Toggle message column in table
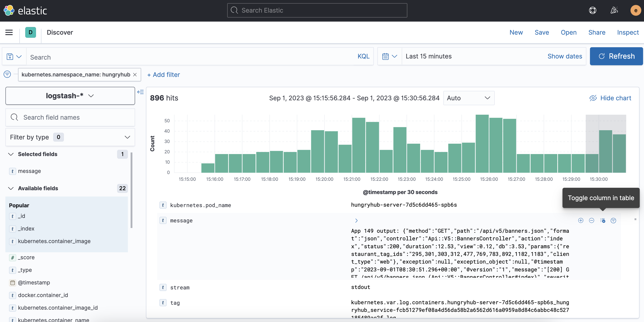The width and height of the screenshot is (644, 322). point(603,220)
